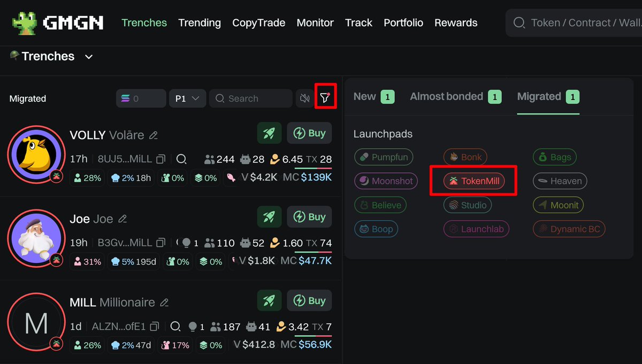The width and height of the screenshot is (642, 364).
Task: Click rocket icon on MILL Millionaire row
Action: (x=269, y=301)
